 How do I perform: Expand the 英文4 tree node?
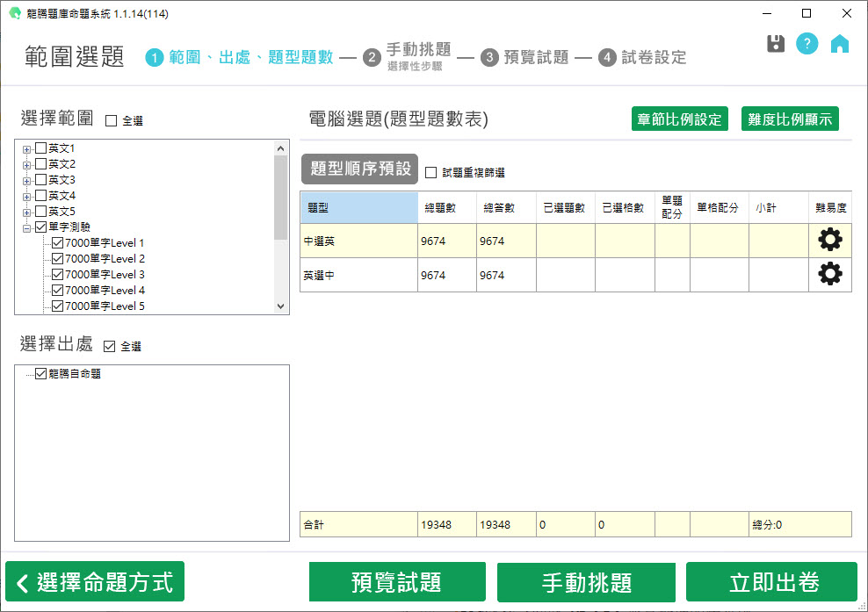point(27,196)
